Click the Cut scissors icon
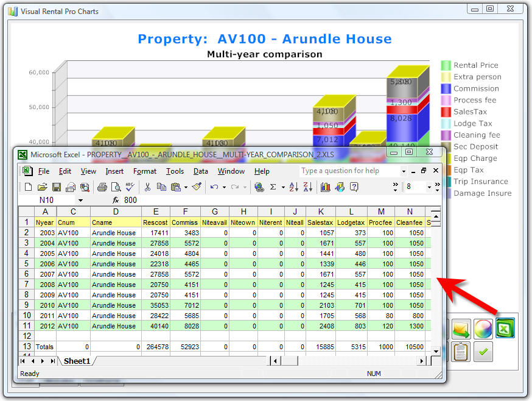Screen dimensions: 532x401 coord(147,187)
